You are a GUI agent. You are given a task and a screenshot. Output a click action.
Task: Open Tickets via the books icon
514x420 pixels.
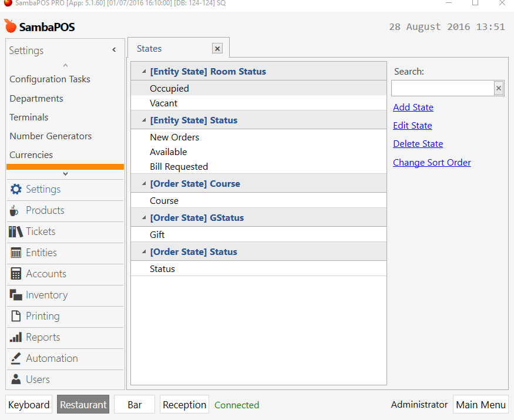(16, 231)
